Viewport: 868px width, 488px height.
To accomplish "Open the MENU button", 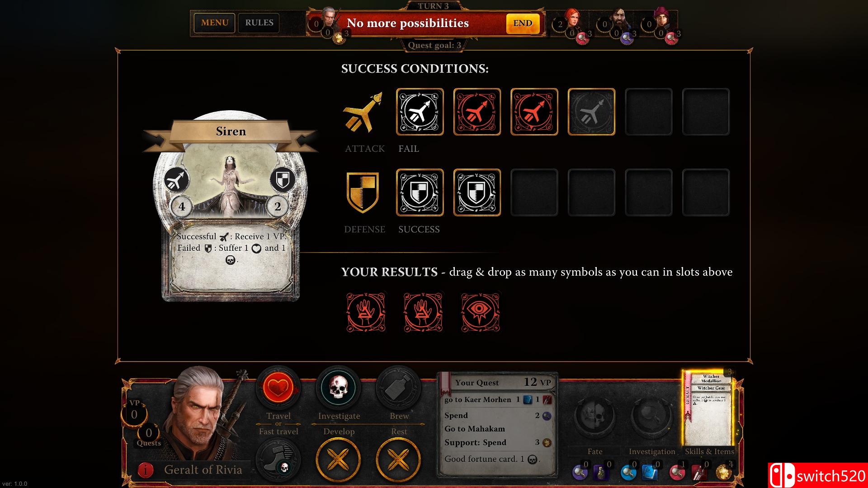I will tap(215, 23).
